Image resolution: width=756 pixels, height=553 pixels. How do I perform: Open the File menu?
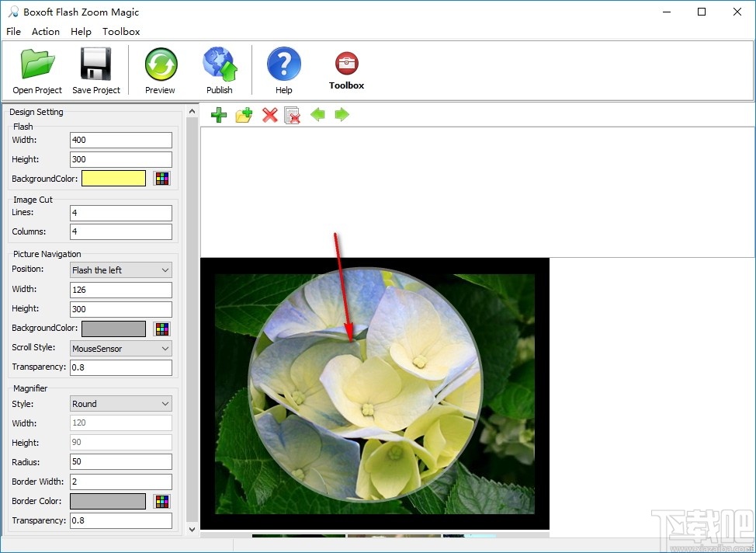(12, 31)
